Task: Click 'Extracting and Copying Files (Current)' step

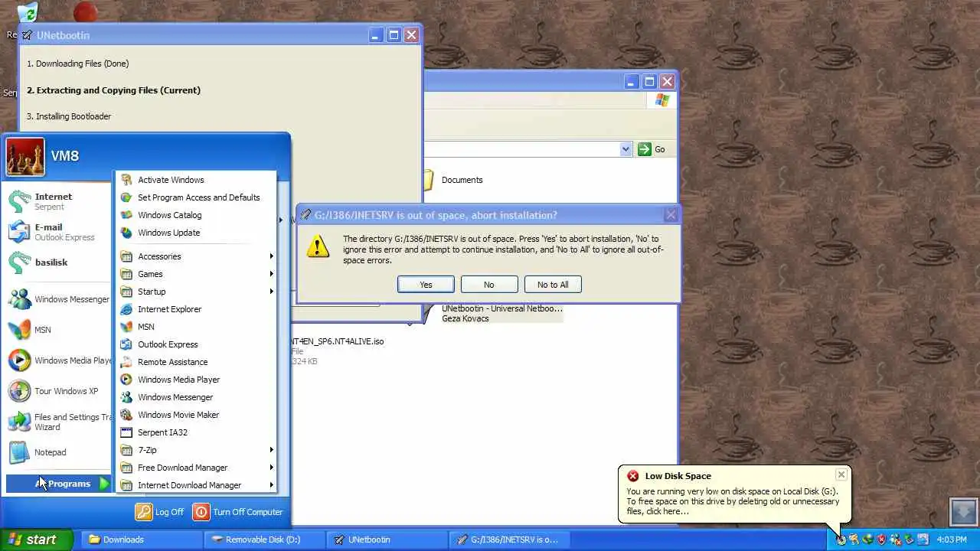Action: coord(113,90)
